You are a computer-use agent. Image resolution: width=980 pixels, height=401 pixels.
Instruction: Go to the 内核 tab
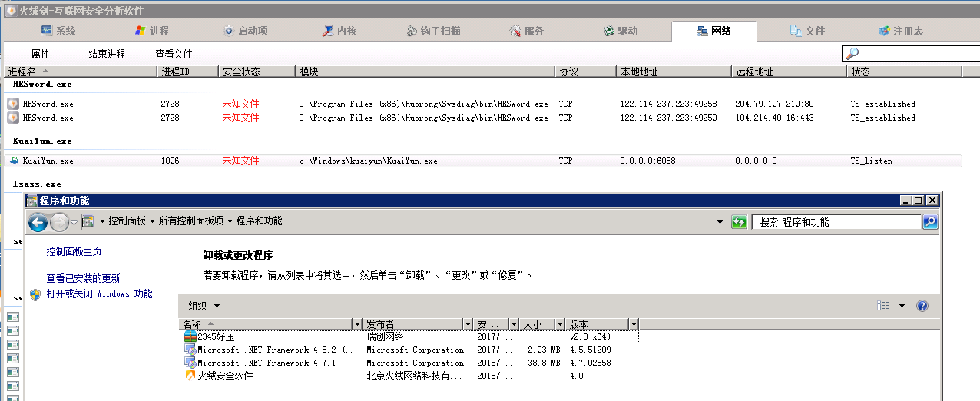(x=339, y=31)
